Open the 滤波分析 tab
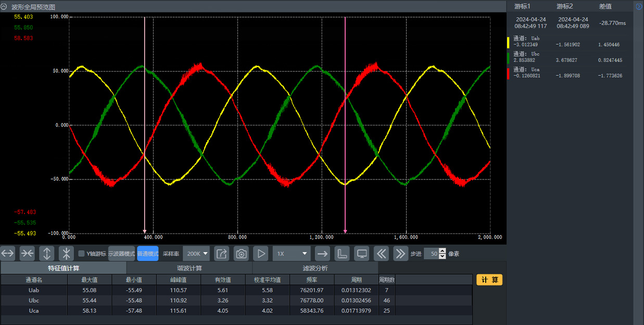 [x=315, y=268]
